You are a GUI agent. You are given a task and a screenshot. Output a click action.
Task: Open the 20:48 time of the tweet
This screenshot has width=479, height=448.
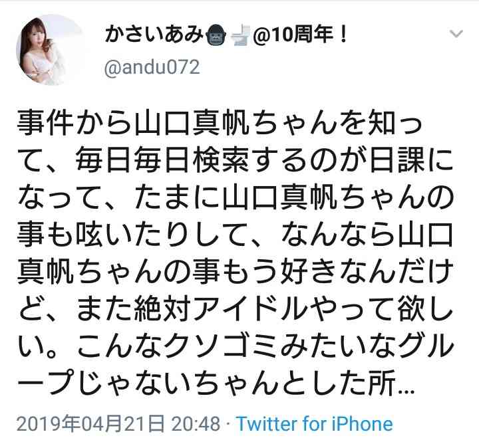click(x=196, y=424)
